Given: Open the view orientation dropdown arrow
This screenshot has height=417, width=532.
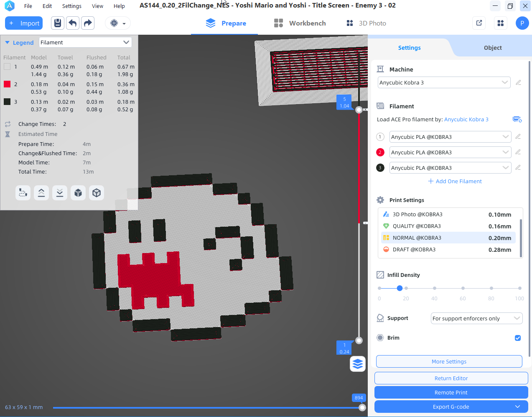Looking at the screenshot, I should pos(124,23).
